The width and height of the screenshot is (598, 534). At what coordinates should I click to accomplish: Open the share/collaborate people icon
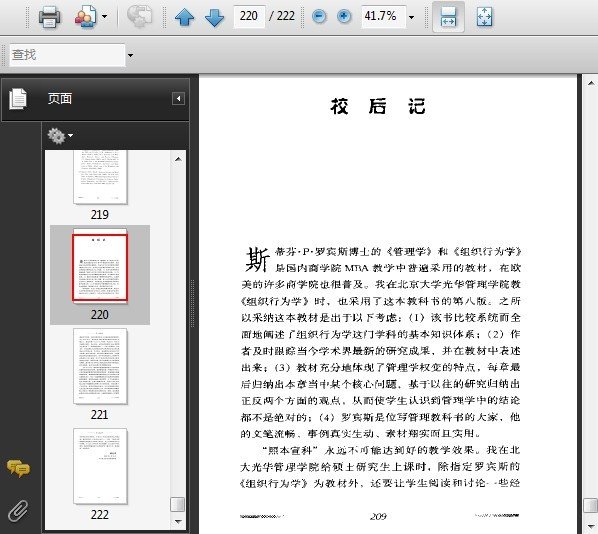pos(85,17)
